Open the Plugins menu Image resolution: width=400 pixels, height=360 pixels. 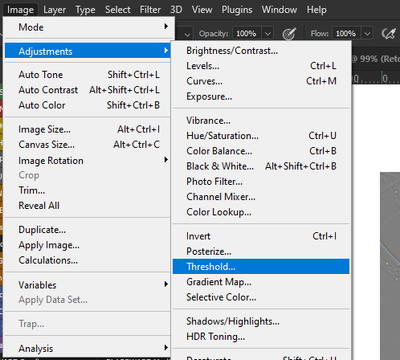(237, 10)
